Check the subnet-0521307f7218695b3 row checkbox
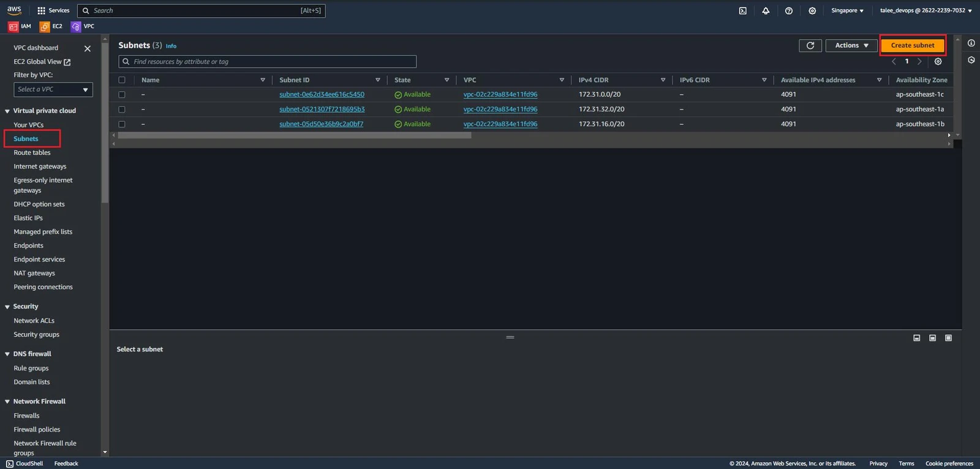980x469 pixels. [x=122, y=110]
